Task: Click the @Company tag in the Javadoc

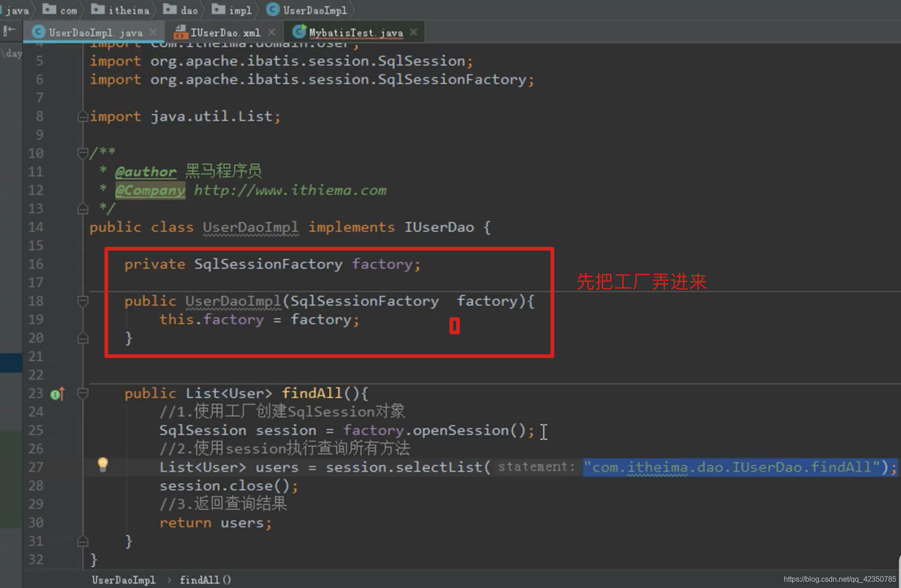Action: point(150,190)
